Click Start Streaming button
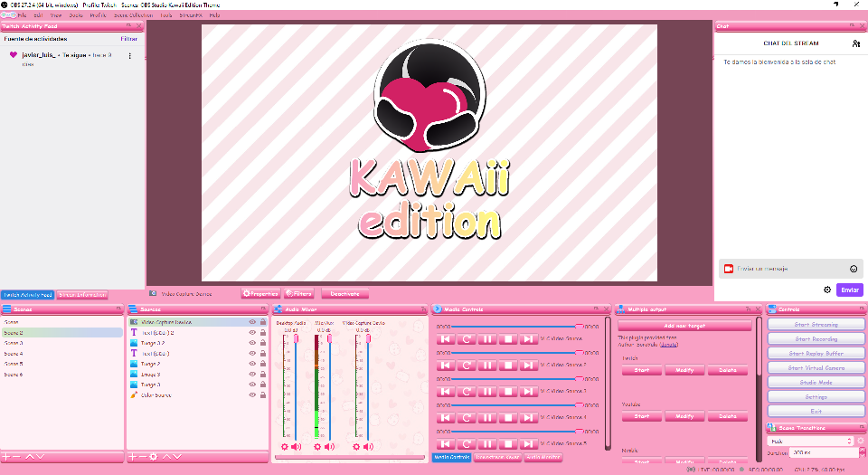 point(816,325)
